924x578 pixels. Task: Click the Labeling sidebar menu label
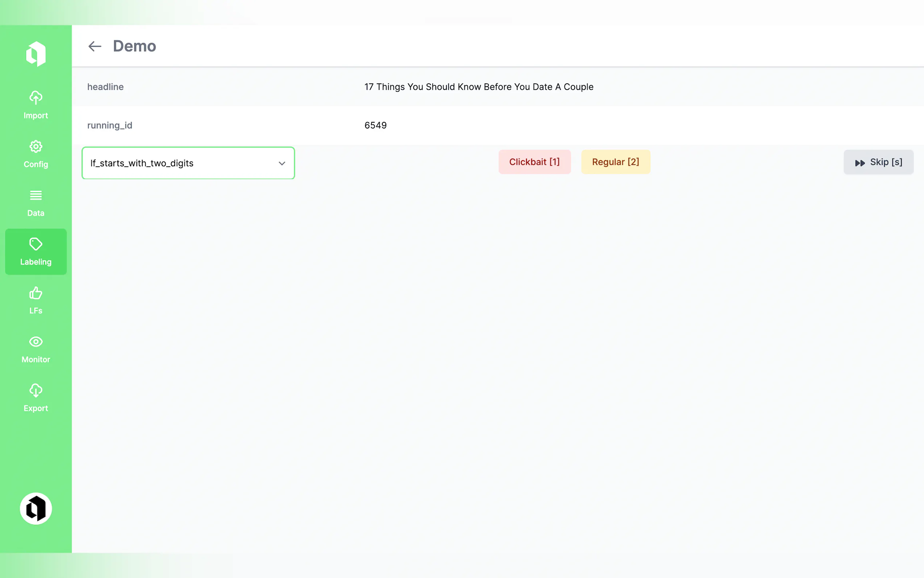click(x=36, y=262)
